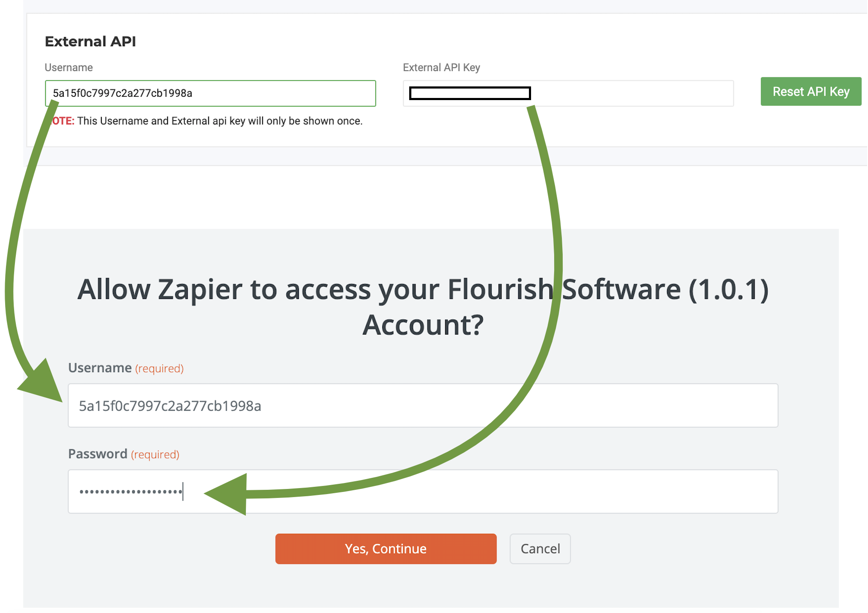This screenshot has height=613, width=868.
Task: Click the bold Username label in Zapier form
Action: [100, 368]
